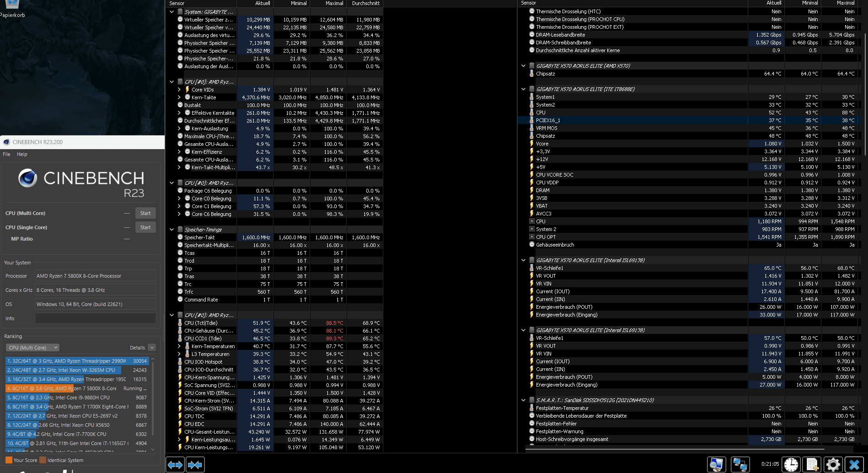The width and height of the screenshot is (868, 473).
Task: Click the Ranking list scroll-up arrow
Action: point(153,359)
